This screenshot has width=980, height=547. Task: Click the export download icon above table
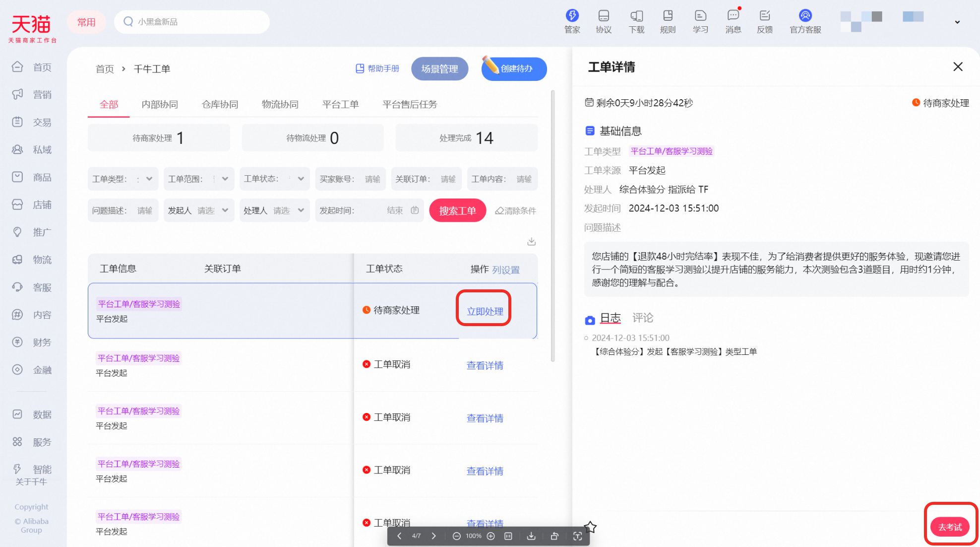pos(531,241)
